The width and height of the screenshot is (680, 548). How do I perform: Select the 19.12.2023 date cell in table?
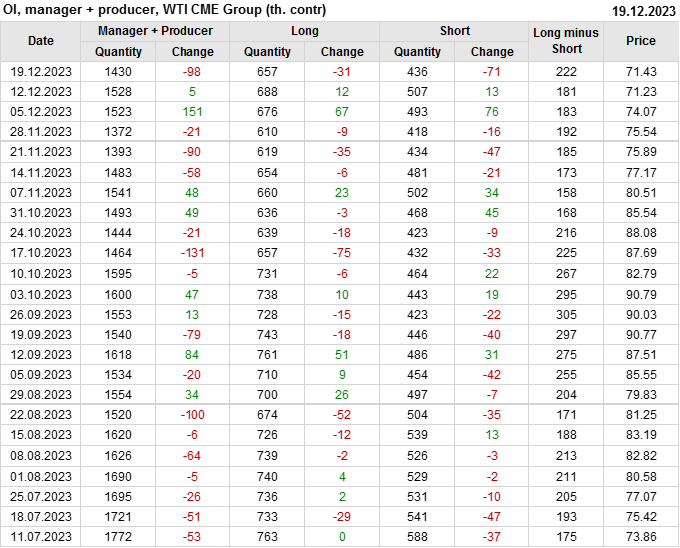tap(41, 72)
